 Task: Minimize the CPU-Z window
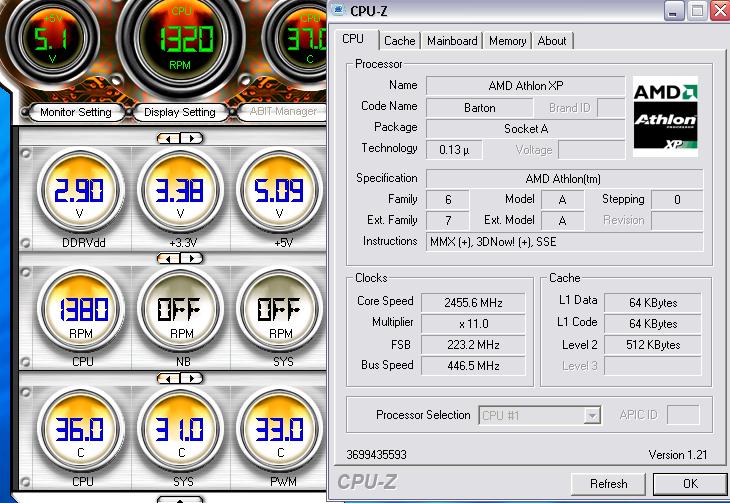pos(673,11)
